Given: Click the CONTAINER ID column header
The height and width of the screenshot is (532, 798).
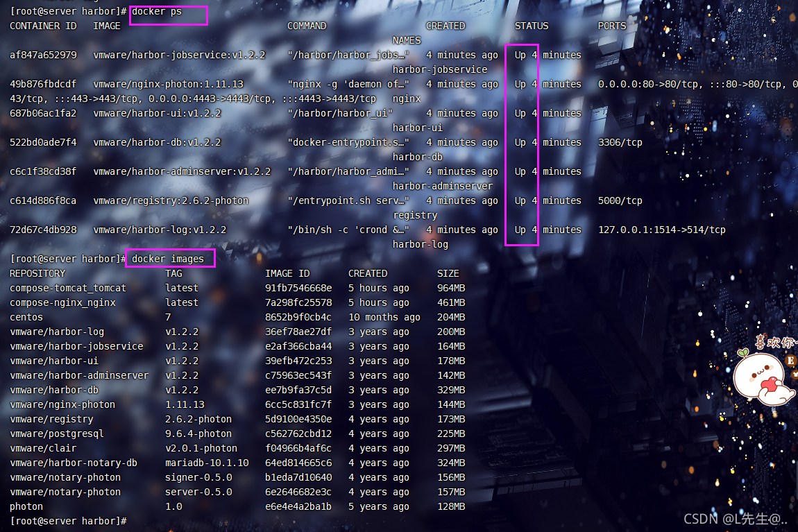Looking at the screenshot, I should coord(43,26).
